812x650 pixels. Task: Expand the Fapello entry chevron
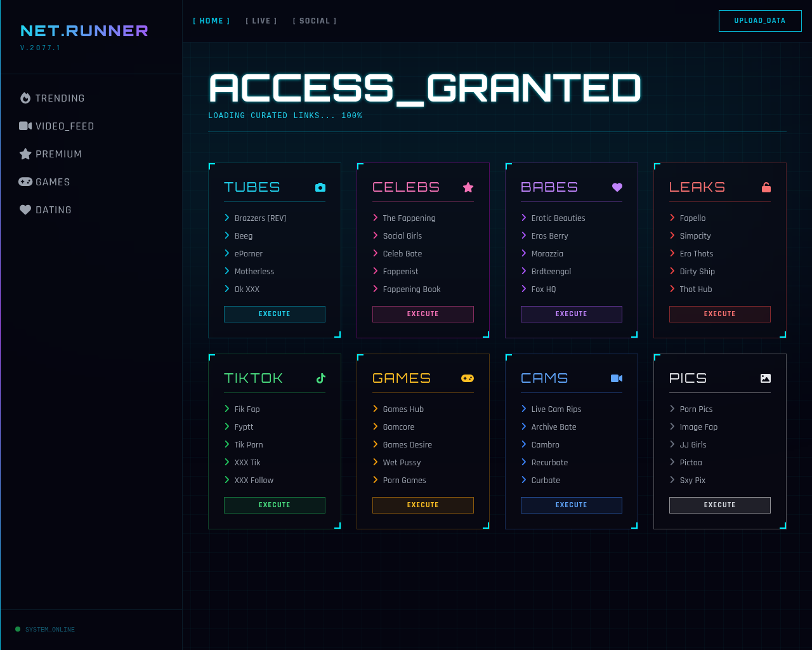point(672,218)
